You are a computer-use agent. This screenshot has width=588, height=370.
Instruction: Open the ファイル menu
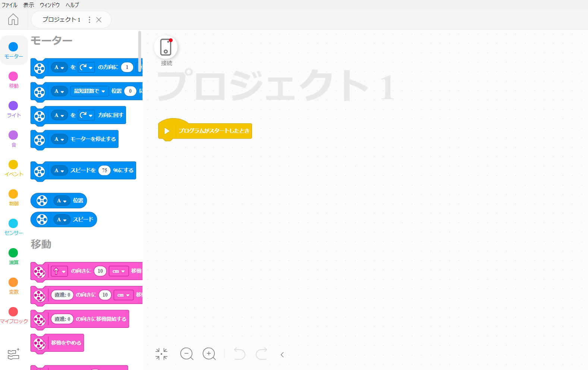click(x=9, y=5)
